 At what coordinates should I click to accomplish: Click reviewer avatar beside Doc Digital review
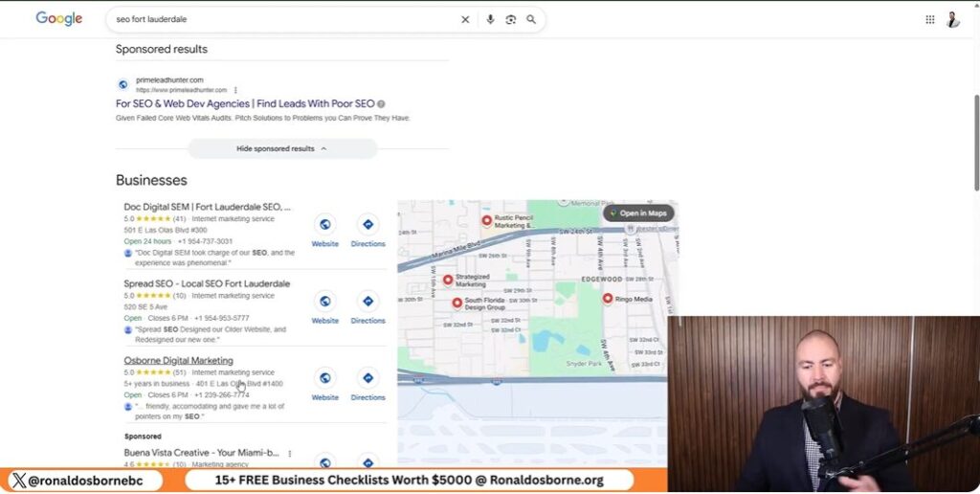[x=128, y=254]
